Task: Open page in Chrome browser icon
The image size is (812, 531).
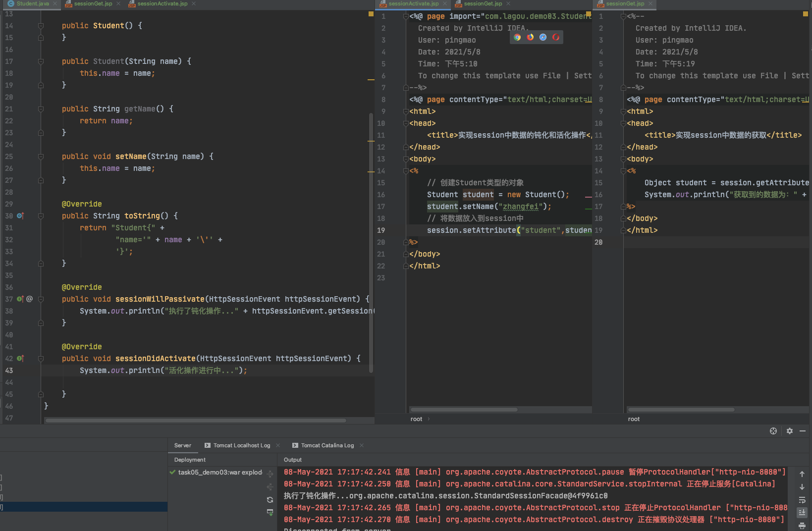Action: point(517,37)
